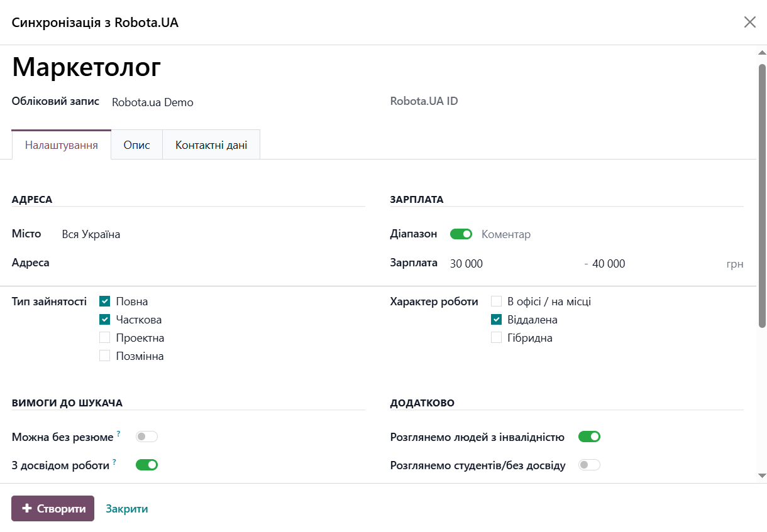Click the vertical scrollbar thumb
The height and width of the screenshot is (532, 767).
click(x=762, y=195)
